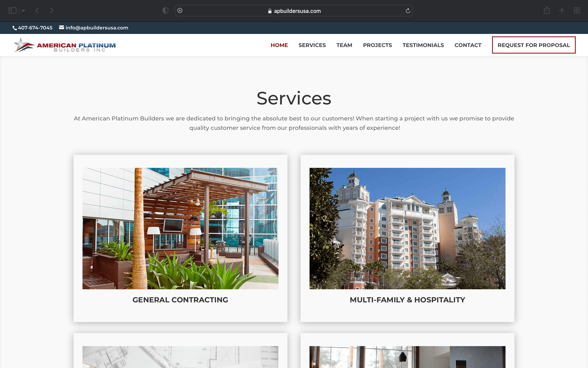Open the Share menu icon
This screenshot has width=588, height=368.
pos(547,10)
